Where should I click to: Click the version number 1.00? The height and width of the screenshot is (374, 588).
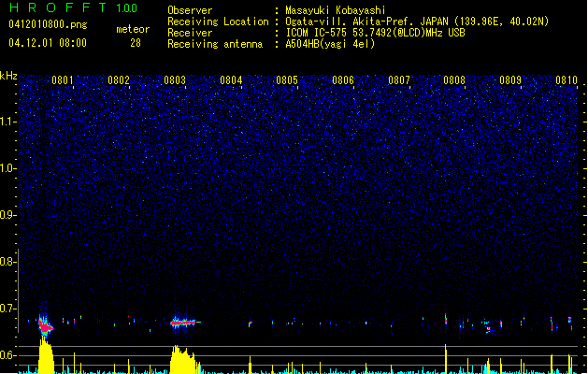127,7
